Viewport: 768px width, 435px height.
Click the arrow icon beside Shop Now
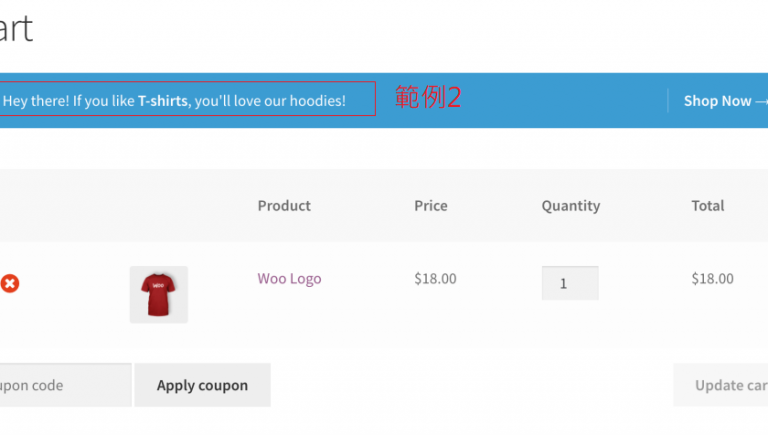point(762,101)
